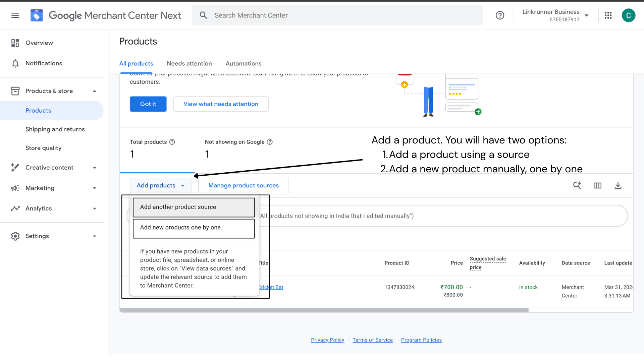Open the Program Policies link
Viewport: 644px width, 362px height.
pyautogui.click(x=421, y=340)
